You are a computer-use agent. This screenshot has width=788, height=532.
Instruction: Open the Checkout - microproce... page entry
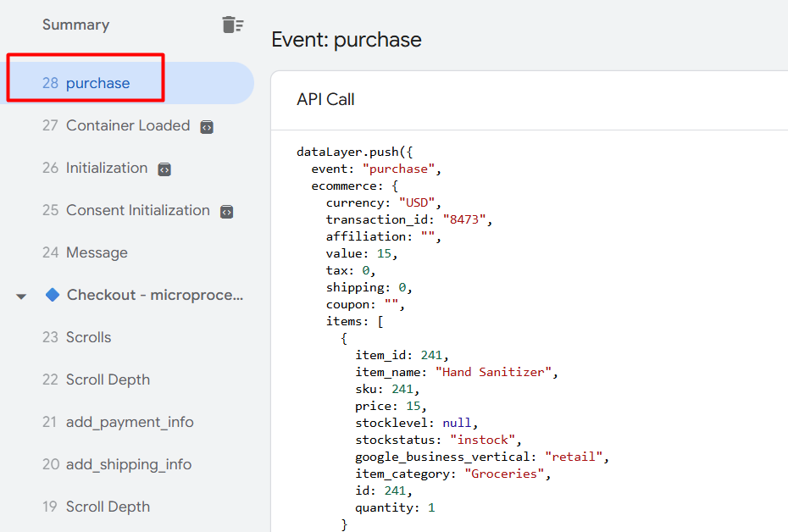[x=154, y=295]
